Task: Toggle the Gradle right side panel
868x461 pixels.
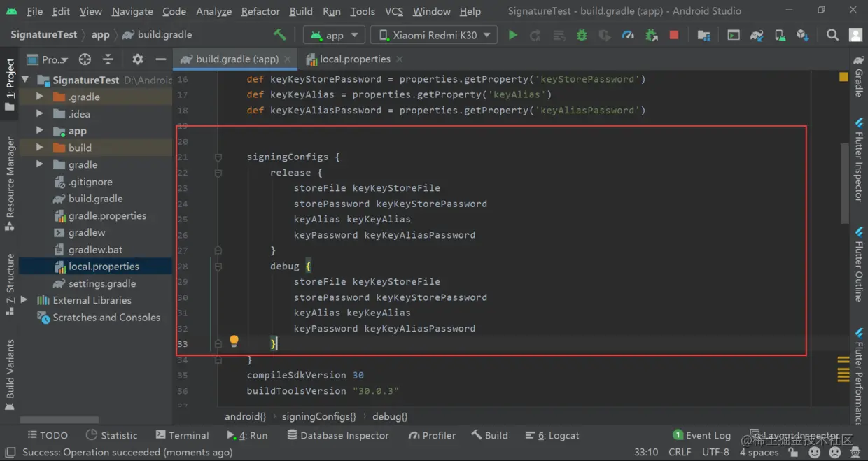Action: click(859, 77)
